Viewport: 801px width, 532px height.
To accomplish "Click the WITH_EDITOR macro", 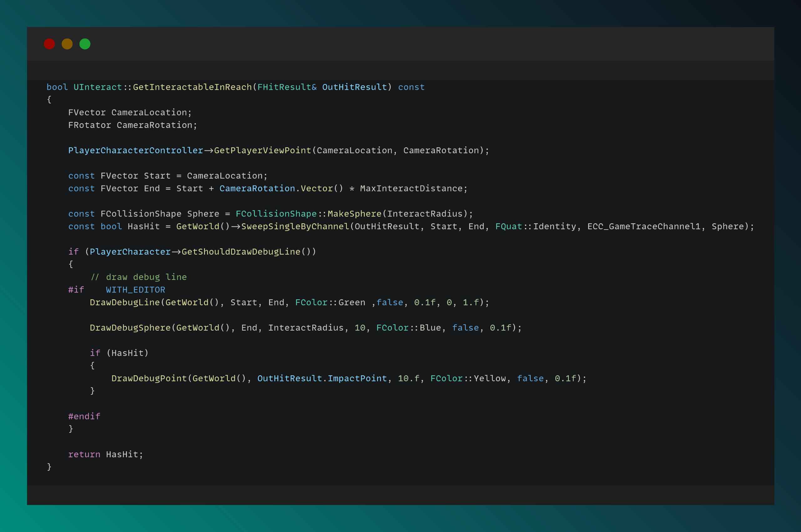I will tap(135, 290).
